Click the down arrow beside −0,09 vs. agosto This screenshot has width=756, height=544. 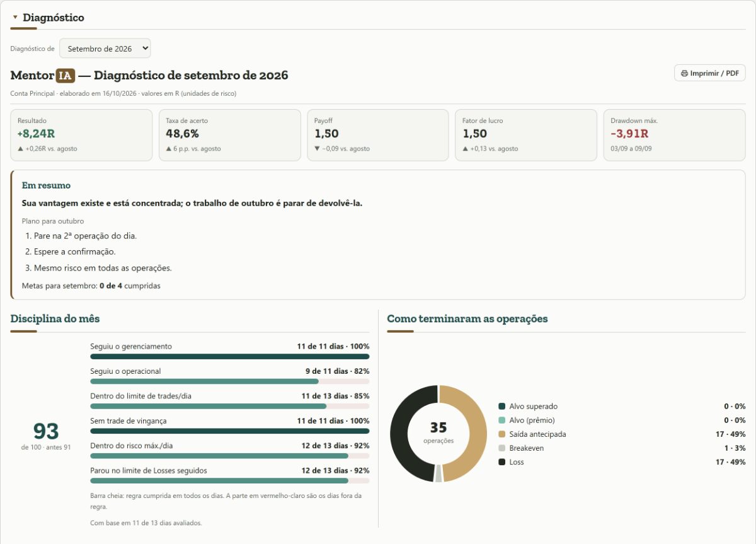tap(317, 149)
